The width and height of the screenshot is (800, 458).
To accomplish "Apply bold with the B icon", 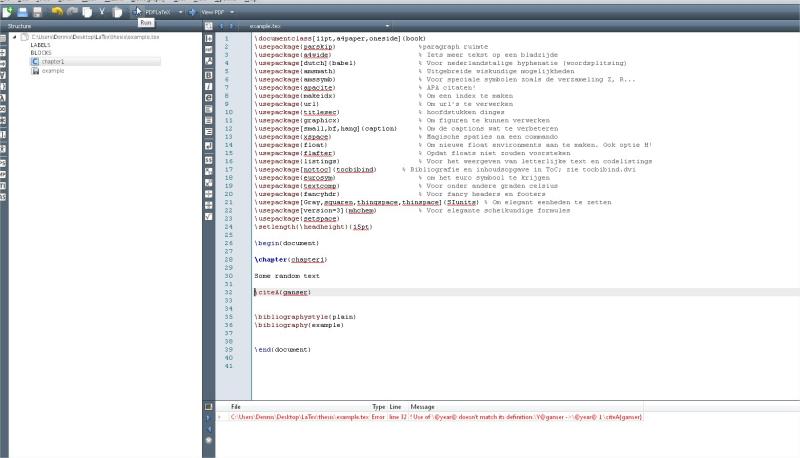I will click(x=209, y=75).
